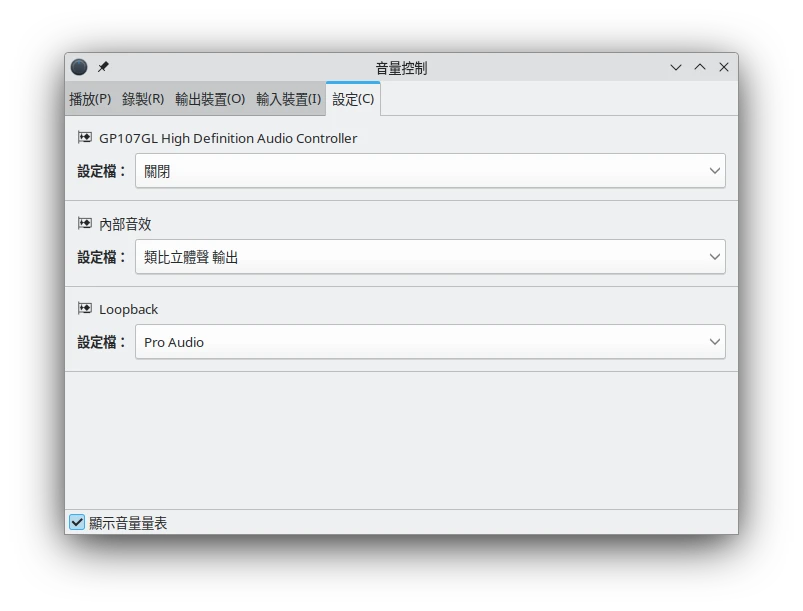803x611 pixels.
Task: Open the GP107GL 設定檔 dropdown showing 關閉
Action: 430,171
